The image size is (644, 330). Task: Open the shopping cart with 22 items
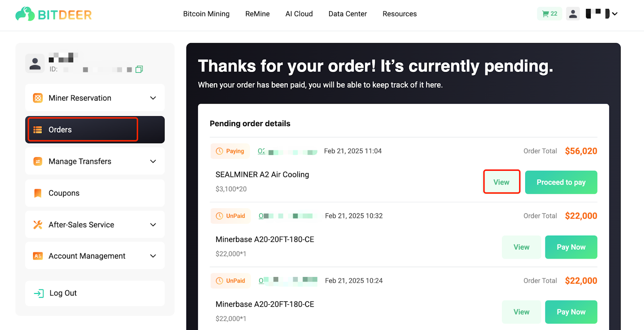point(549,14)
